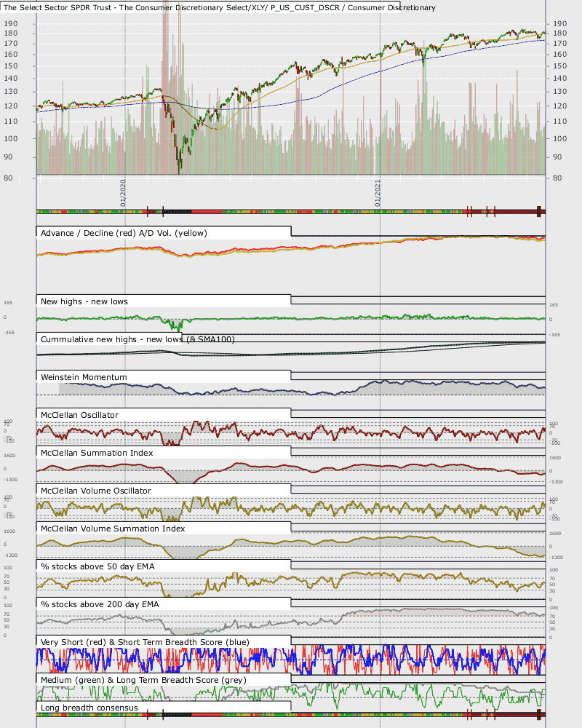This screenshot has height=728, width=582.
Task: Select McClellan Volume Summation Index label
Action: point(113,529)
